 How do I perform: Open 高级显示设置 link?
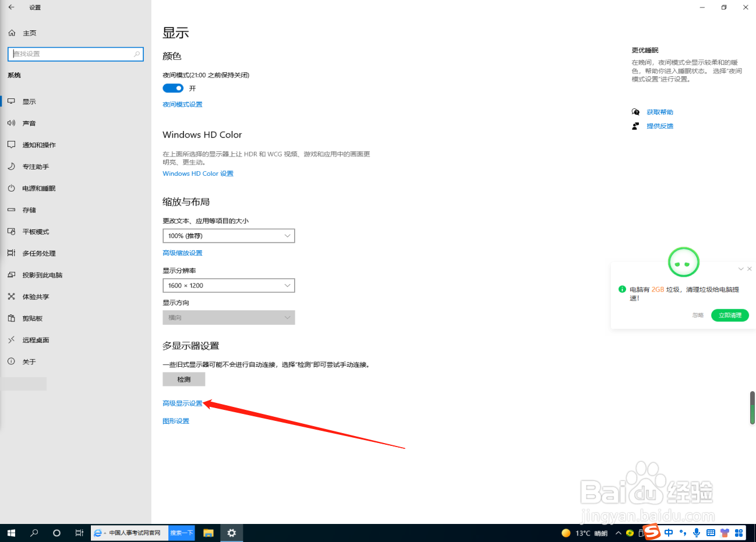tap(182, 403)
